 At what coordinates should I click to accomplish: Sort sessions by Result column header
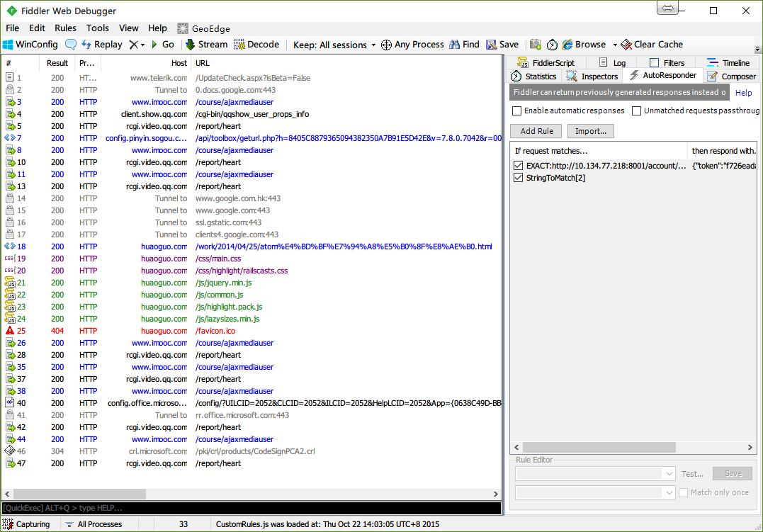[x=57, y=63]
